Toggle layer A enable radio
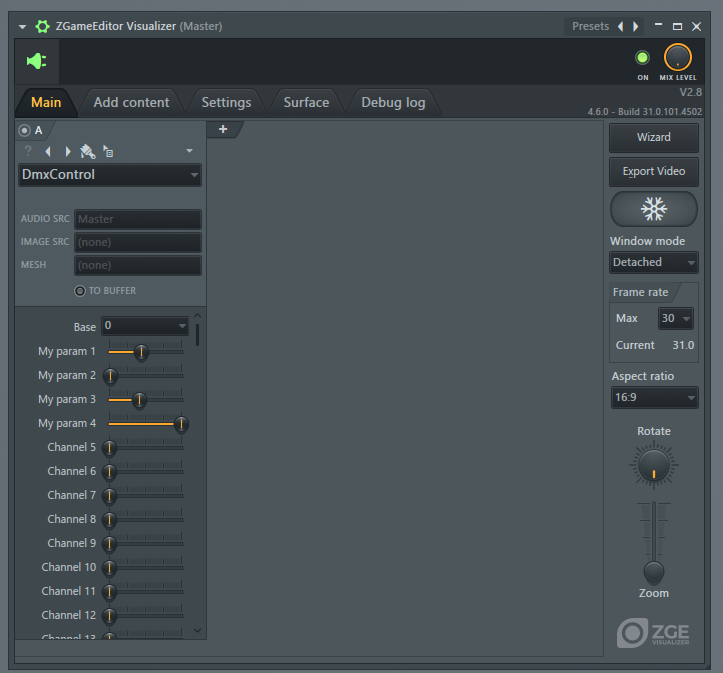This screenshot has width=723, height=673. coord(24,130)
